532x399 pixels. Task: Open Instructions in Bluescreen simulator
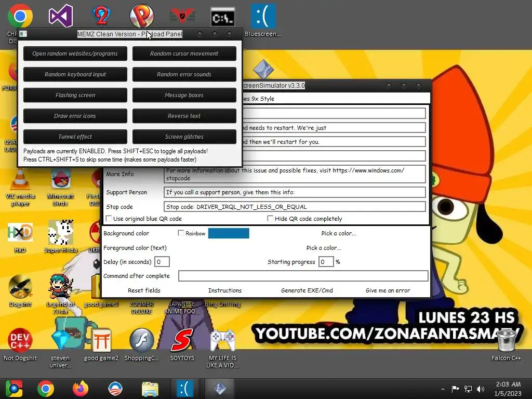tap(225, 290)
